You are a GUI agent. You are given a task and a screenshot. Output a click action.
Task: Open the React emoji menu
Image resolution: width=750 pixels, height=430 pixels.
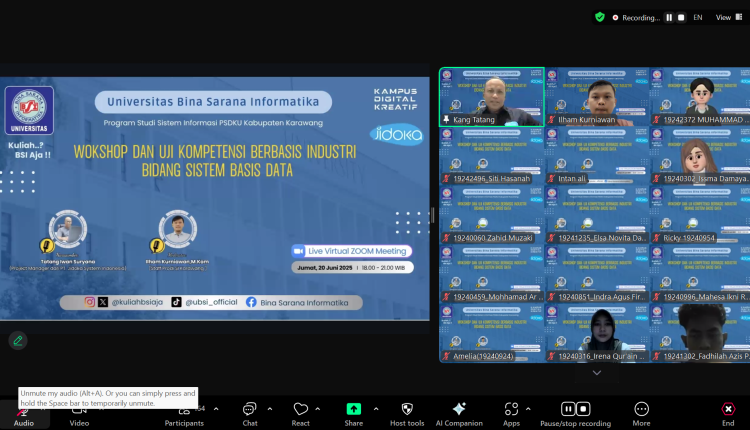[300, 415]
